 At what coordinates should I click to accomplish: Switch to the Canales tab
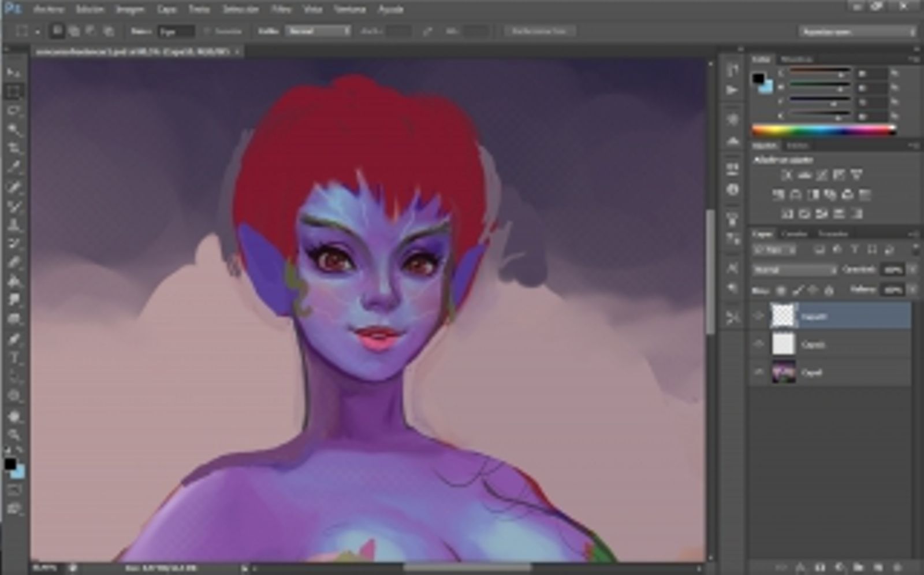click(795, 233)
